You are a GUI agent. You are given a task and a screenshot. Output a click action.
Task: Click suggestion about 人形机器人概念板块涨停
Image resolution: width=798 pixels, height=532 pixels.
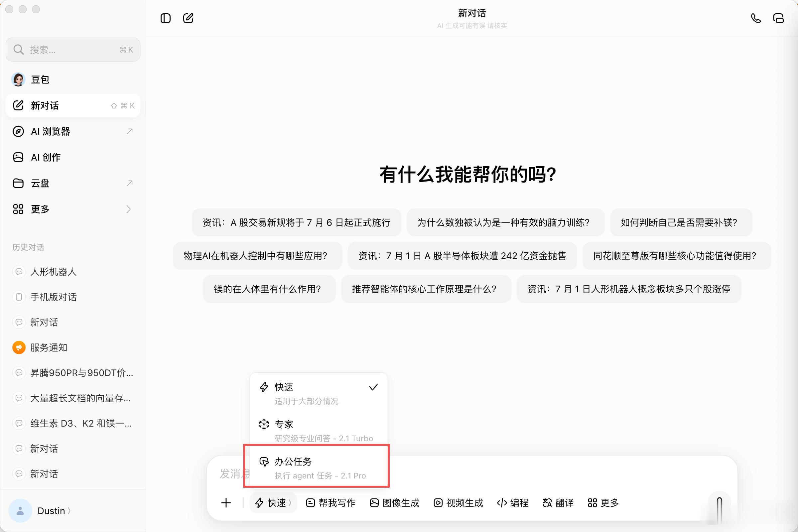(x=629, y=289)
